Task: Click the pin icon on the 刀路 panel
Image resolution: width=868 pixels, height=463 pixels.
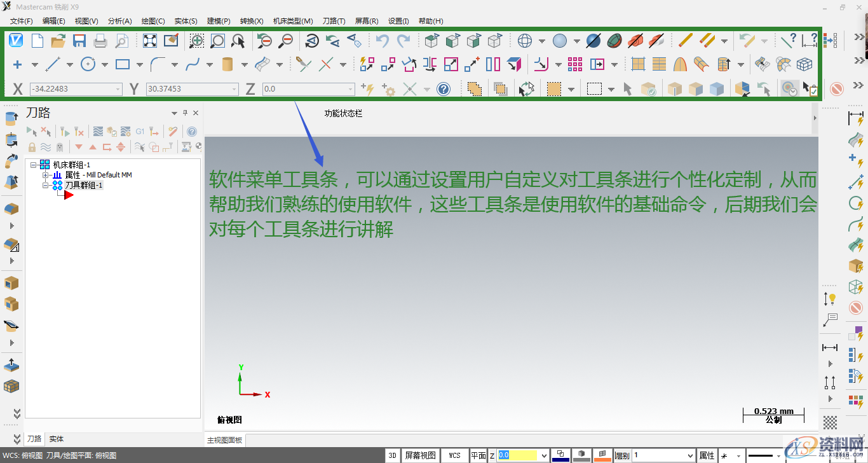Action: (x=184, y=113)
